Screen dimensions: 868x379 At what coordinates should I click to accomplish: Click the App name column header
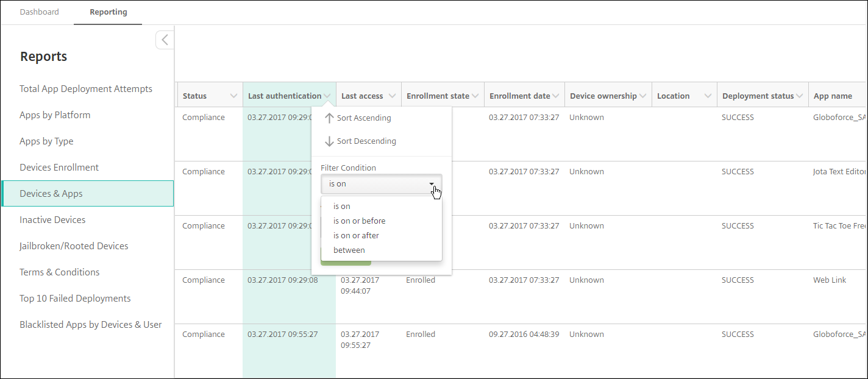coord(833,96)
